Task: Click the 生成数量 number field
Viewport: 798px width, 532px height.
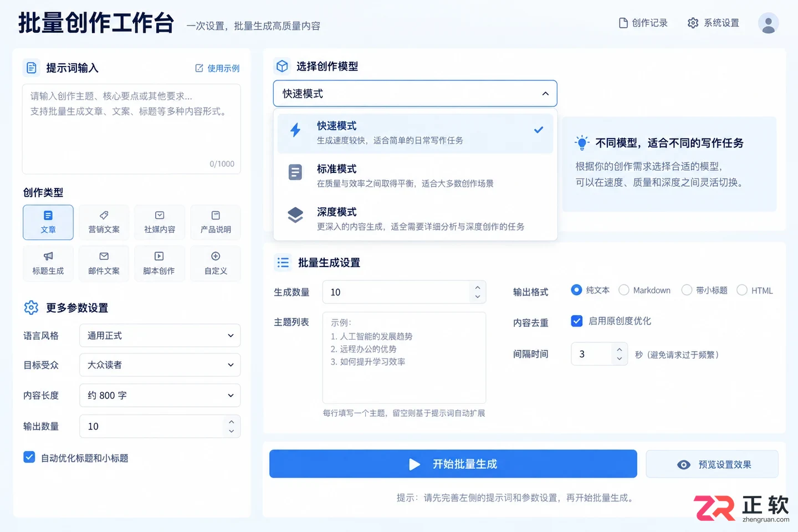Action: click(x=404, y=292)
